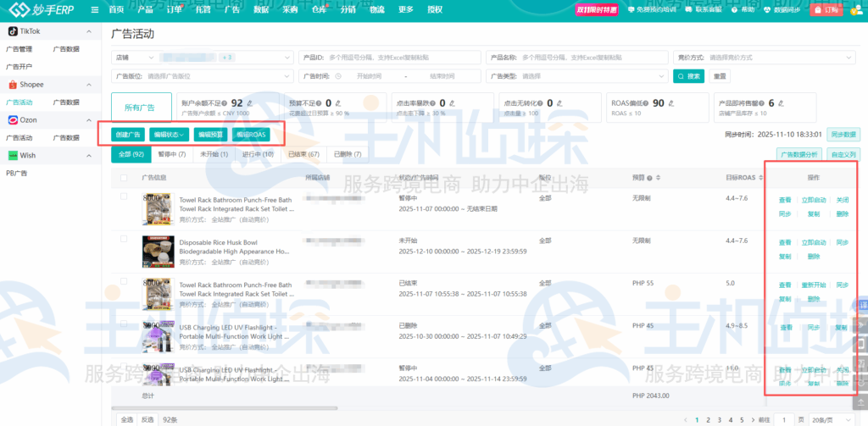The width and height of the screenshot is (868, 426).
Task: Click the 译 translate floating icon
Action: pyautogui.click(x=862, y=305)
